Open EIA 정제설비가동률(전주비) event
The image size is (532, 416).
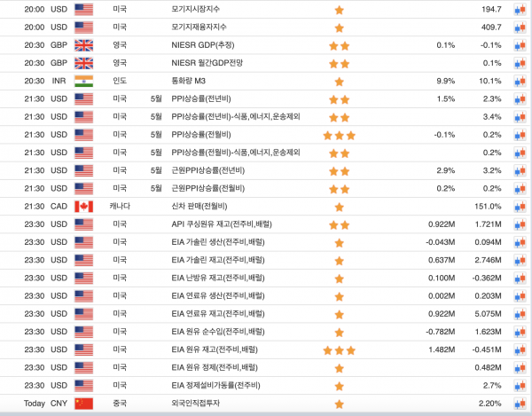pyautogui.click(x=215, y=385)
